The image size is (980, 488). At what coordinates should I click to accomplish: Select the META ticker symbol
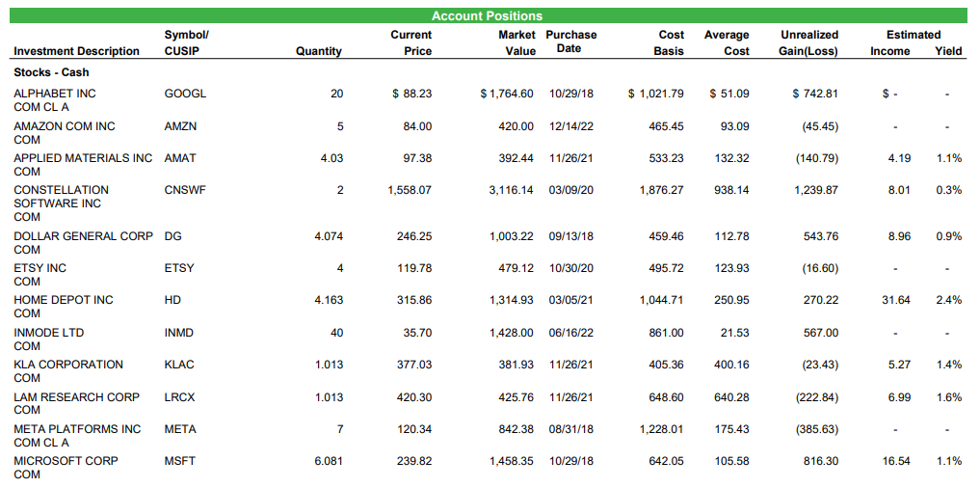click(x=180, y=429)
